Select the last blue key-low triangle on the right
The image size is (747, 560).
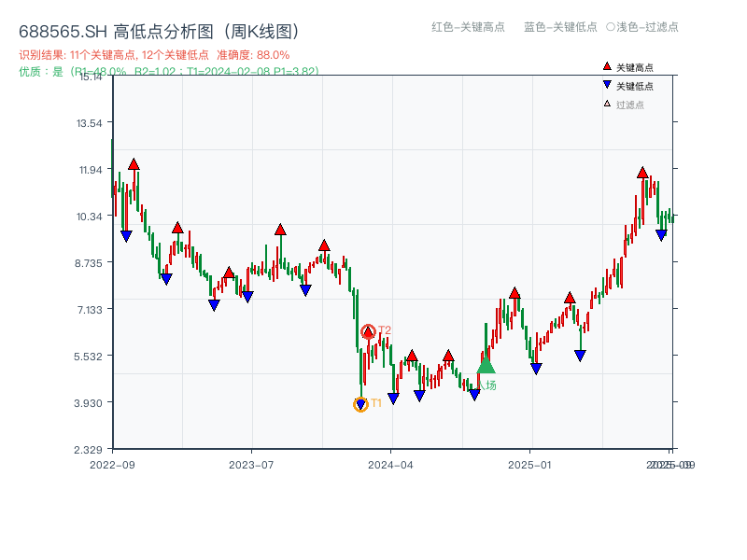click(x=661, y=234)
